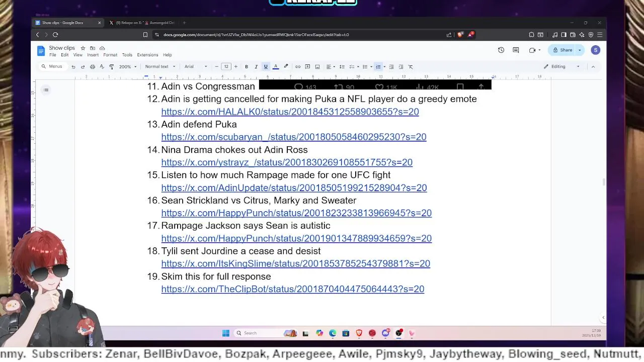Screen dimensions: 644x362
Task: Click the Spelling and grammar check icon
Action: pos(102,67)
